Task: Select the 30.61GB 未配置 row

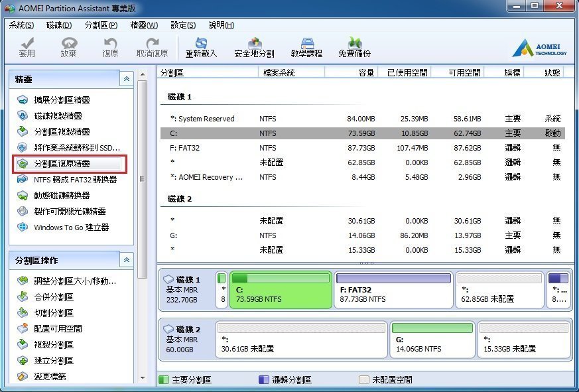Action: click(363, 221)
